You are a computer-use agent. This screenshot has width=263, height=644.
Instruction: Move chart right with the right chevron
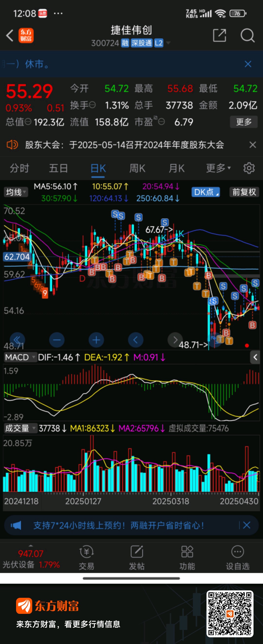pos(175,340)
